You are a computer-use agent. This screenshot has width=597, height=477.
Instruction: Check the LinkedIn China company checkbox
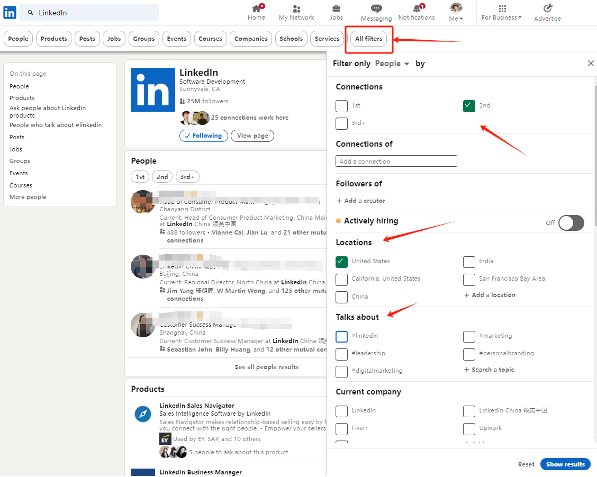coord(469,411)
